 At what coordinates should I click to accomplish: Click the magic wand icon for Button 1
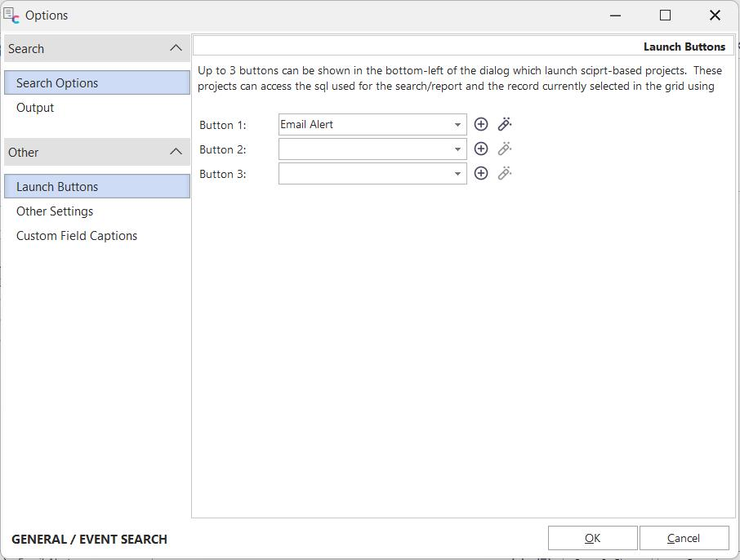point(505,124)
